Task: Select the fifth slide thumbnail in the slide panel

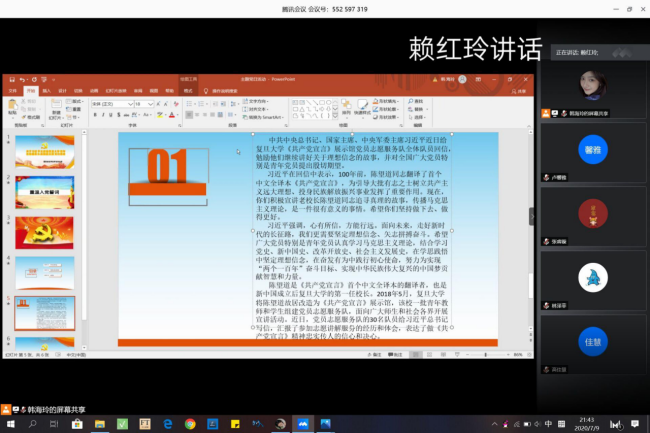Action: click(44, 312)
